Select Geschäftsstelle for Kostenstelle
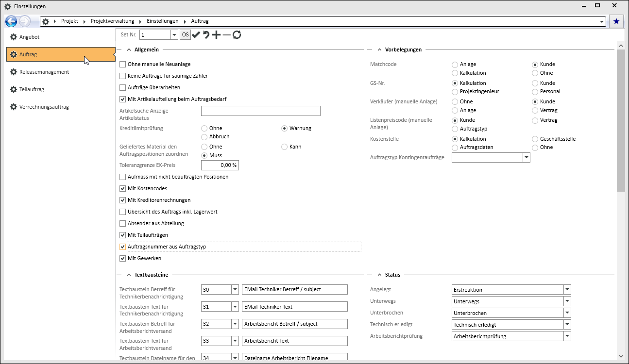Viewport: 629px width, 364px height. coord(535,139)
